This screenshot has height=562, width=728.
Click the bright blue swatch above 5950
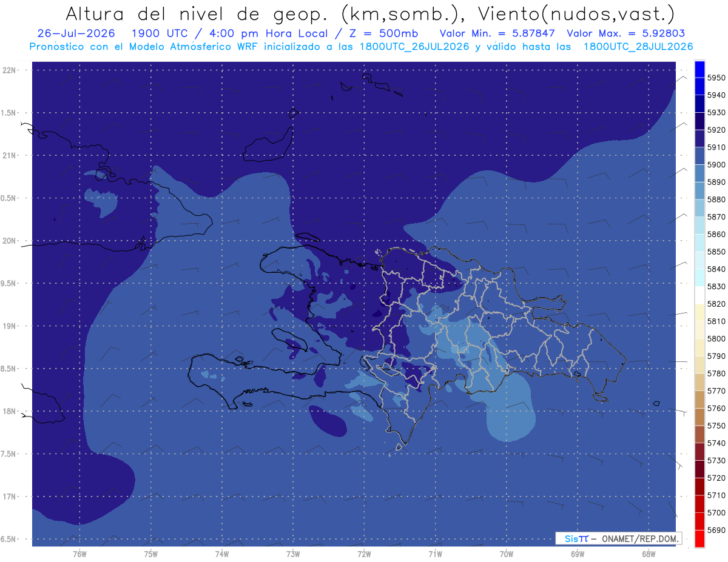tap(699, 69)
